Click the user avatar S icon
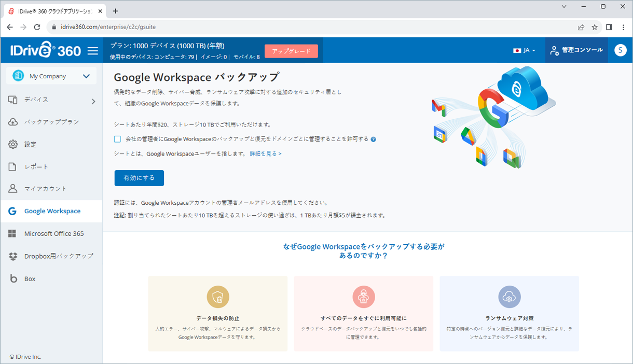Screen dimensions: 633x364 point(620,50)
